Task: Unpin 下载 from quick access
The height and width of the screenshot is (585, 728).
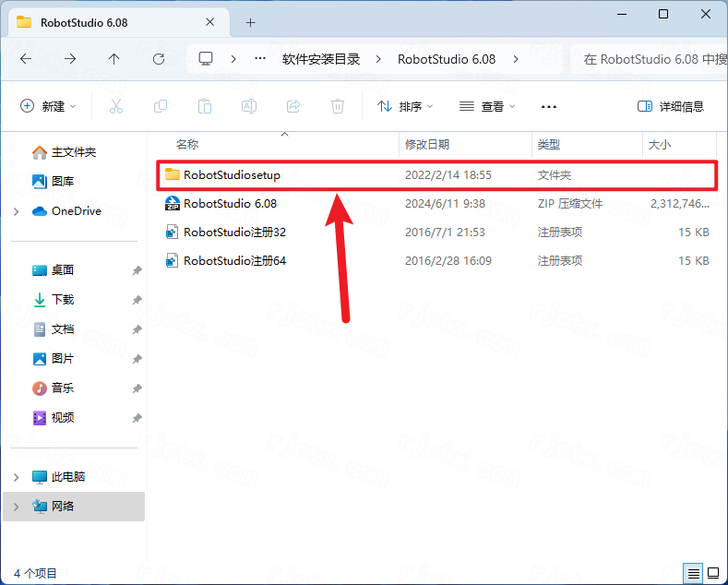Action: pyautogui.click(x=137, y=300)
